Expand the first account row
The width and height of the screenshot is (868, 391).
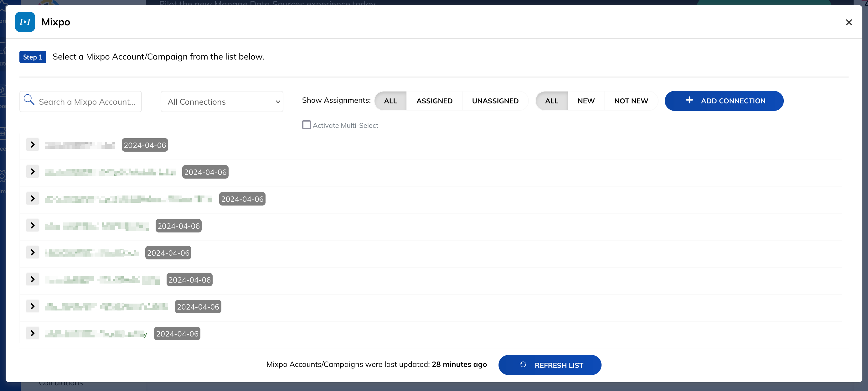tap(32, 145)
